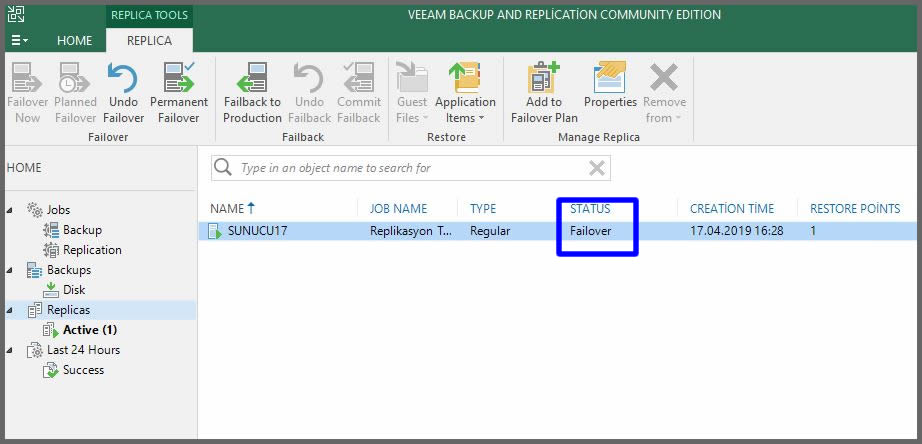Select the Disk backups tree icon
Viewport: 922px width, 444px height.
point(52,290)
